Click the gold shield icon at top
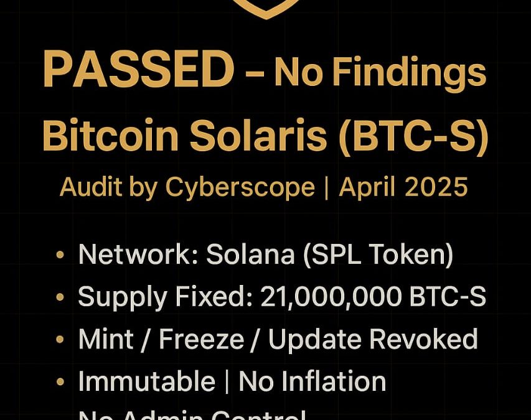The width and height of the screenshot is (531, 420). (266, 9)
